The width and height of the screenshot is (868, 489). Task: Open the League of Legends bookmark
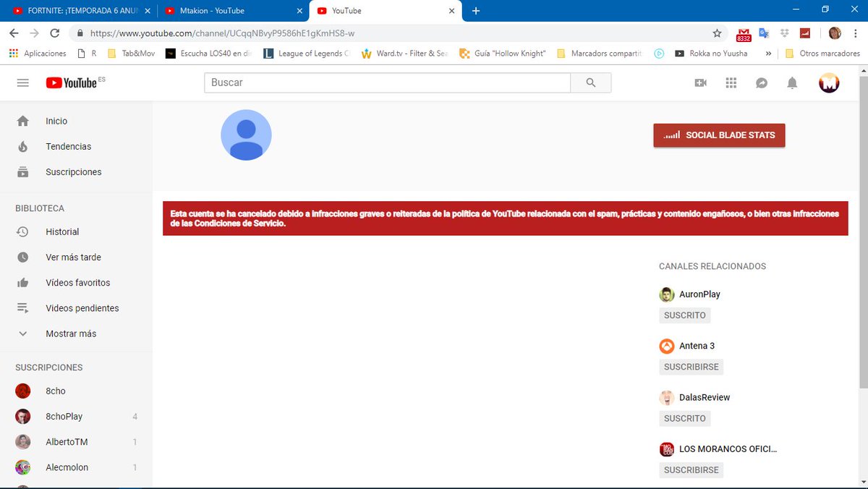(307, 54)
